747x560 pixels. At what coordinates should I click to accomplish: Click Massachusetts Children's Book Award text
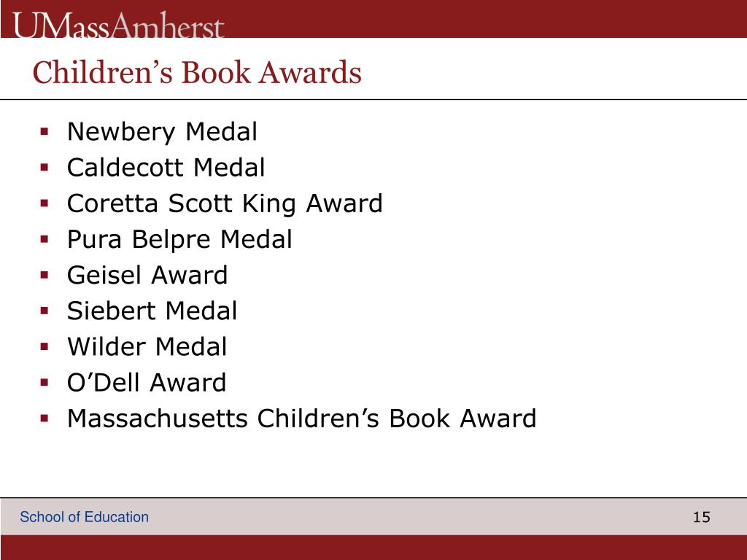point(302,419)
